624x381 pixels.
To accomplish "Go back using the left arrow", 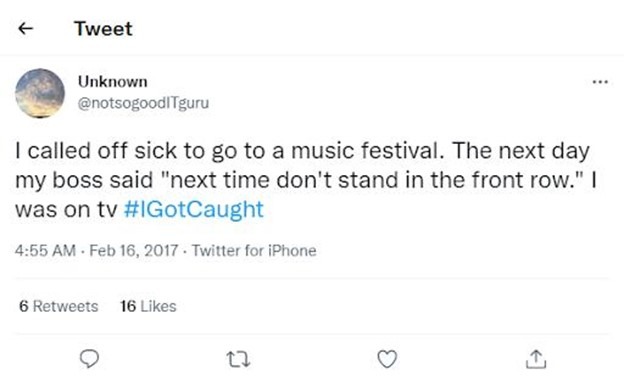I will pyautogui.click(x=26, y=28).
